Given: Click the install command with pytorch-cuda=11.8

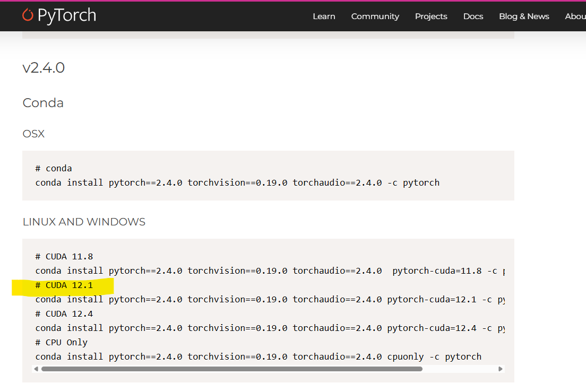Looking at the screenshot, I should tap(270, 271).
